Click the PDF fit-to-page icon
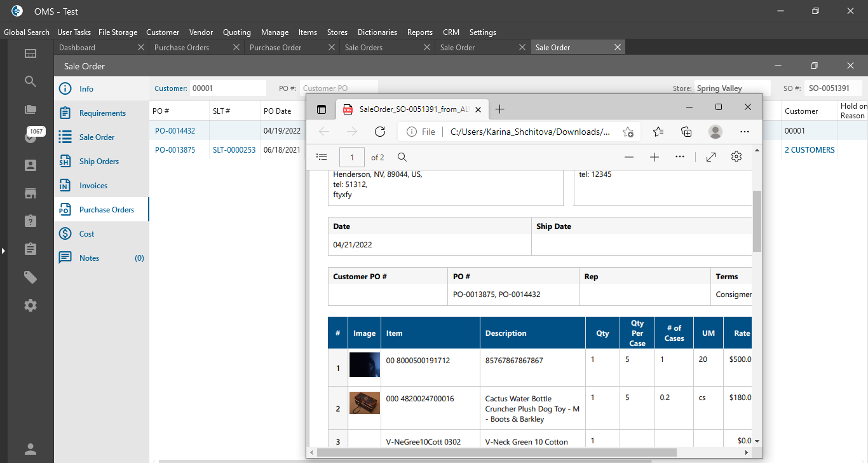The image size is (868, 463). pos(711,157)
